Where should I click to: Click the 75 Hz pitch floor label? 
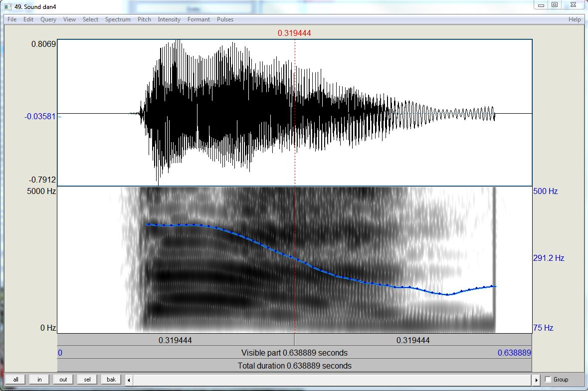tap(543, 328)
